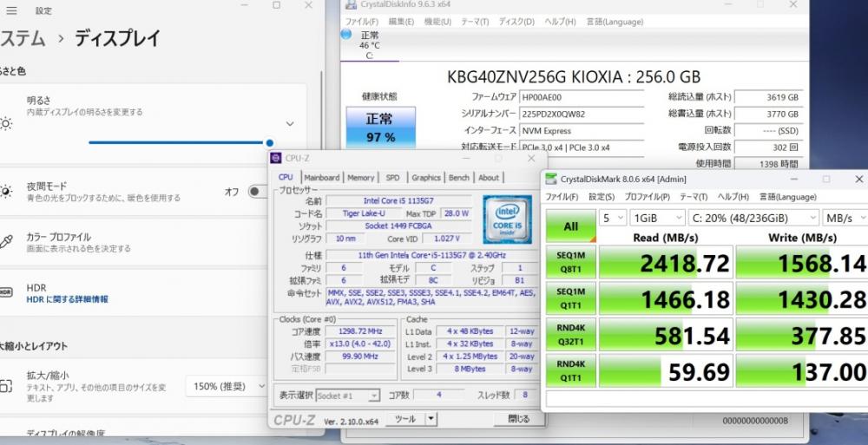868x445 pixels.
Task: Open ディスク(D) menu in CrystalDiskInfo
Action: (516, 22)
